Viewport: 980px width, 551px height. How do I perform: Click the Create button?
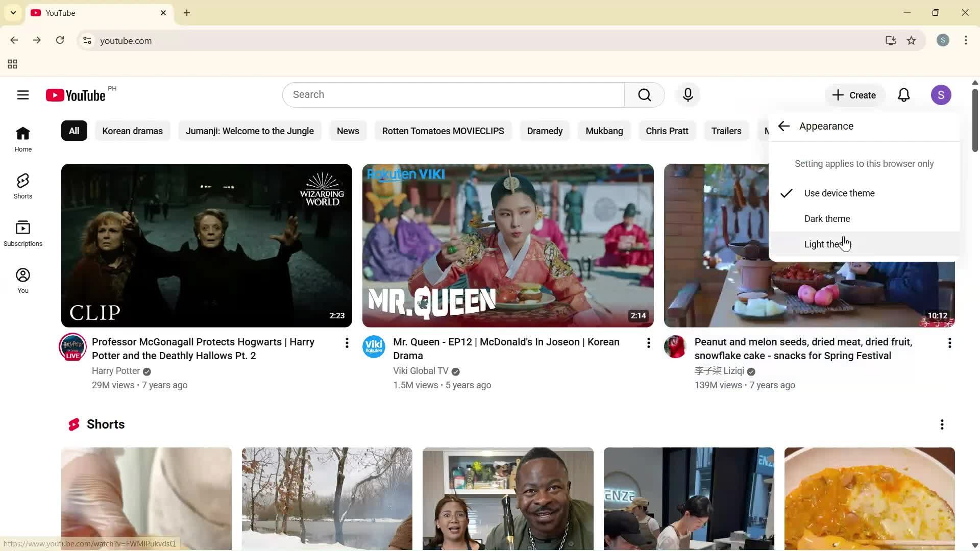click(854, 95)
